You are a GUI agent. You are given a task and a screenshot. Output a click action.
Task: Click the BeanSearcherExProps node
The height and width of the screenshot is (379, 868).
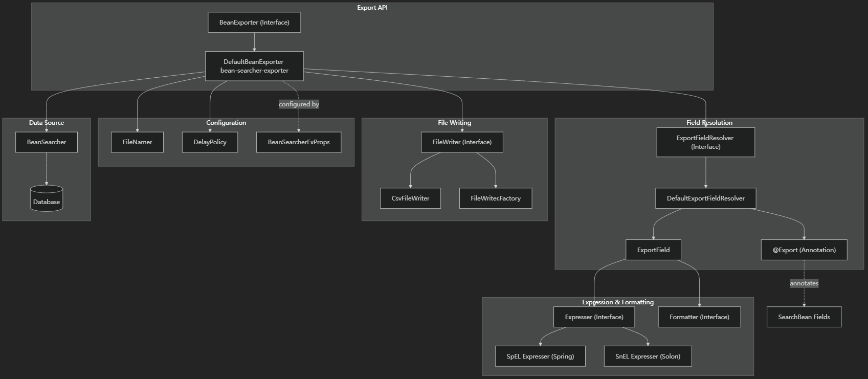299,142
